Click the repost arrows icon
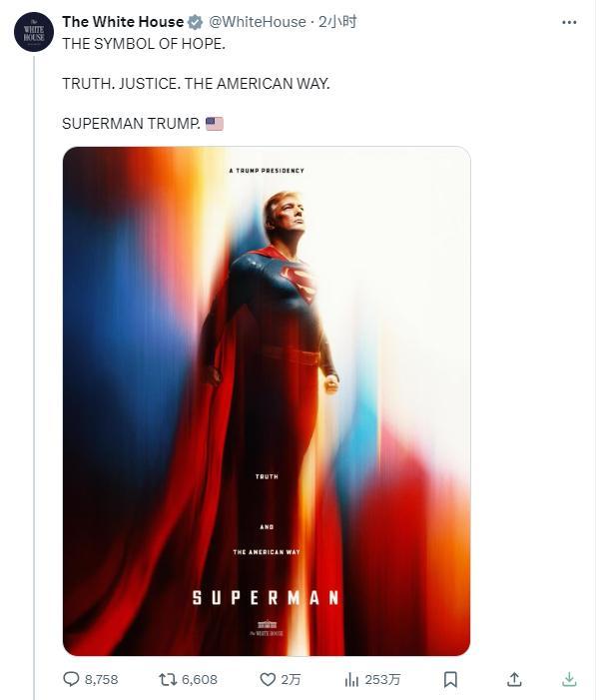The image size is (605, 700). click(168, 679)
